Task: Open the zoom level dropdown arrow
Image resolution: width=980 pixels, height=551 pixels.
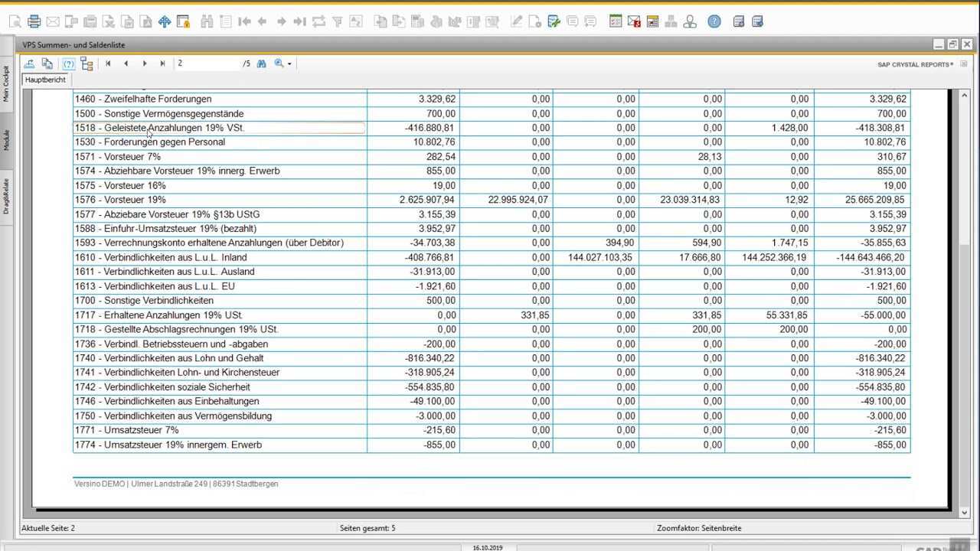Action: 289,64
